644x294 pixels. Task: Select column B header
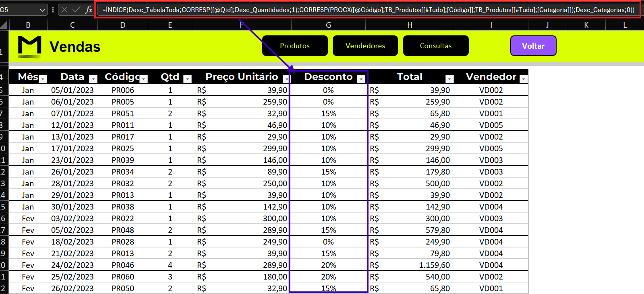(28, 25)
